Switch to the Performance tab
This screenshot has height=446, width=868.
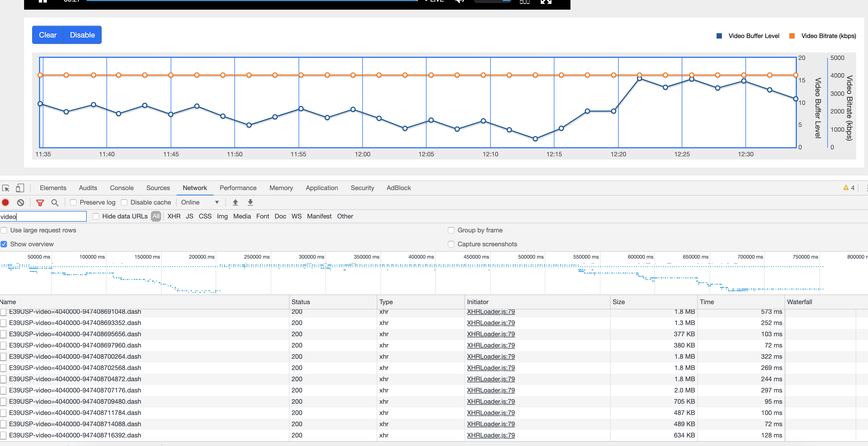point(238,188)
